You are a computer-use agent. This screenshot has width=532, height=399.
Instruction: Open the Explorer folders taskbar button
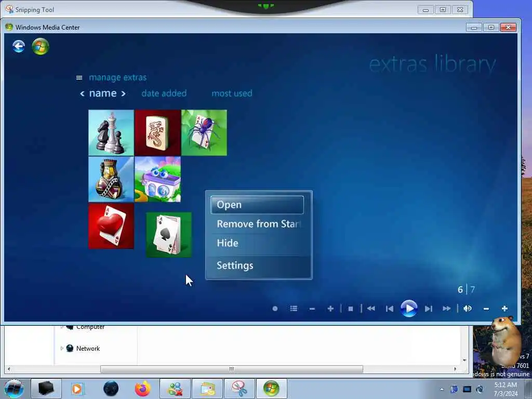(x=208, y=389)
